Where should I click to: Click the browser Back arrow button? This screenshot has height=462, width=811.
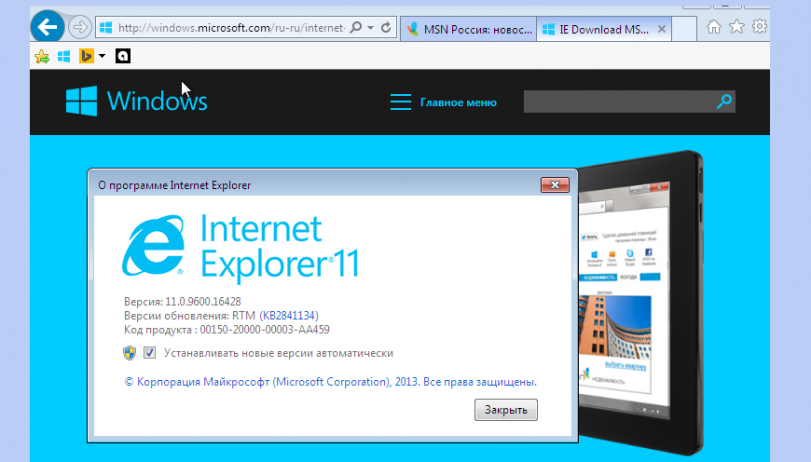coord(47,27)
